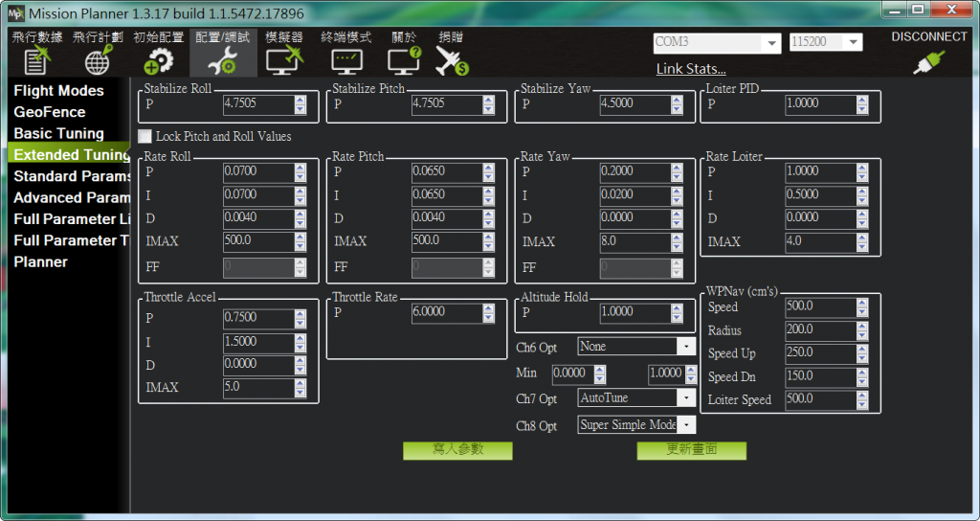Click the Rate Roll P value field

258,172
